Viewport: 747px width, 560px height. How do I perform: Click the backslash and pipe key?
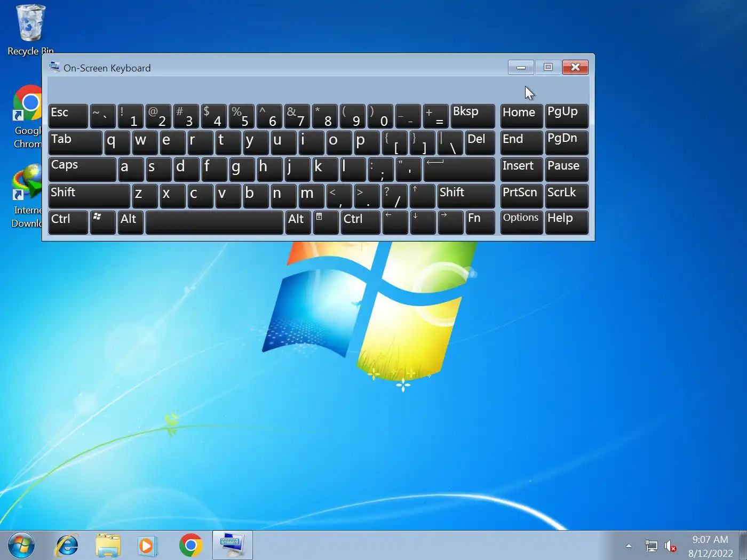tap(450, 142)
